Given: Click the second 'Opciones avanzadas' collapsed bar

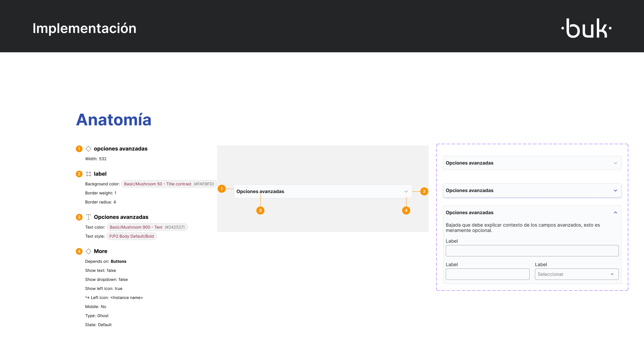Looking at the screenshot, I should click(532, 190).
